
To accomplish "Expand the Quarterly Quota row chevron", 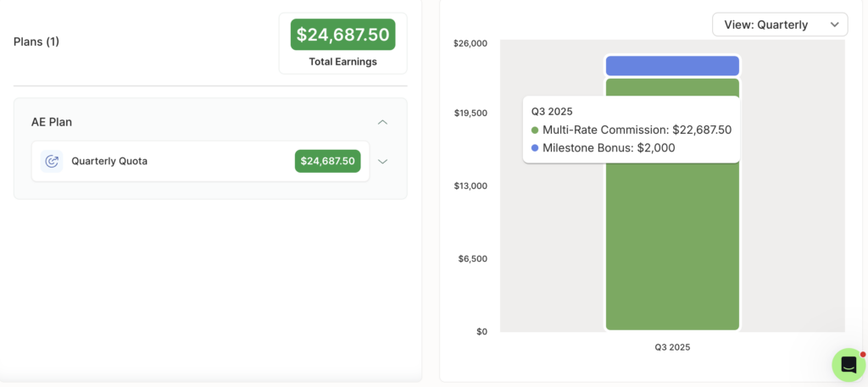I will pyautogui.click(x=382, y=162).
